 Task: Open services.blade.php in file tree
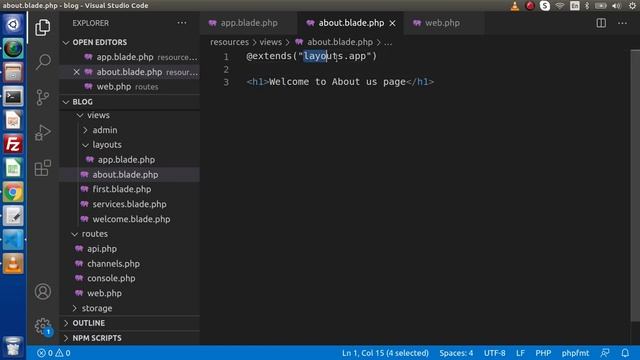(x=130, y=204)
